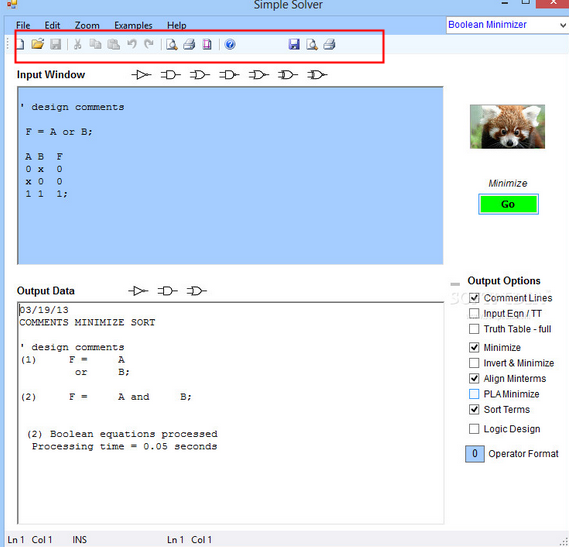Print input using the printer icon beside the Page Setup icon

(189, 44)
